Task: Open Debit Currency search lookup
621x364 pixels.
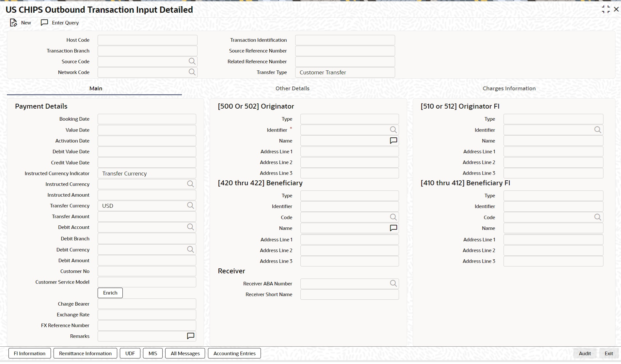Action: pyautogui.click(x=190, y=250)
